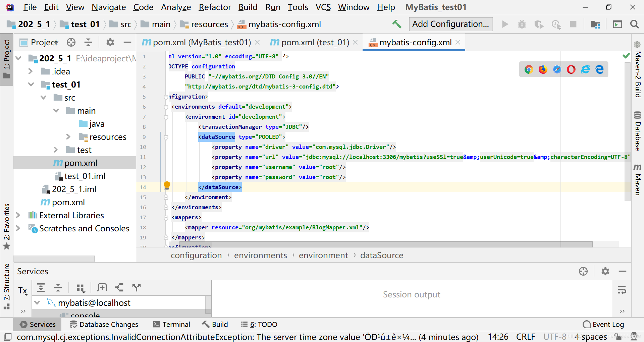
Task: Open the Terminal tool tab
Action: [x=171, y=325]
